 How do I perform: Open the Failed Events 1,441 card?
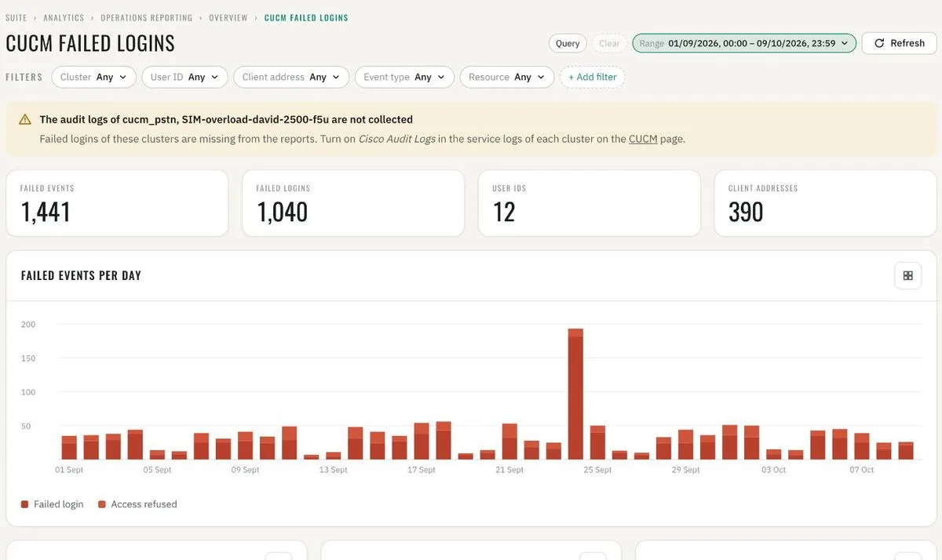117,203
